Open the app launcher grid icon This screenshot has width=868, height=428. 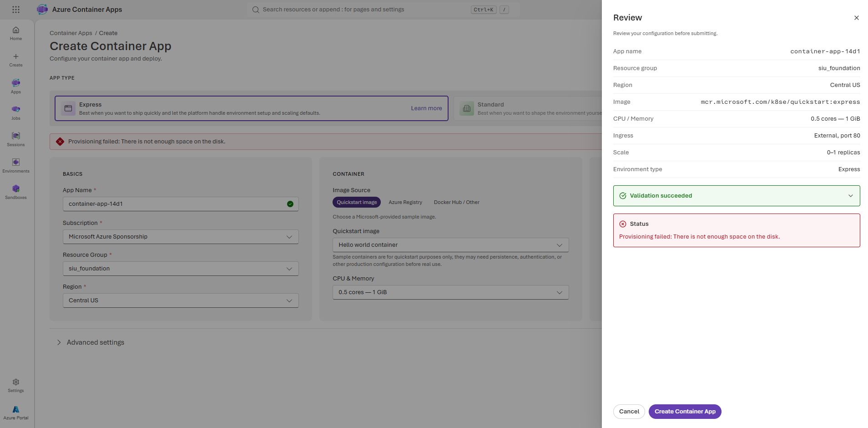tap(16, 10)
